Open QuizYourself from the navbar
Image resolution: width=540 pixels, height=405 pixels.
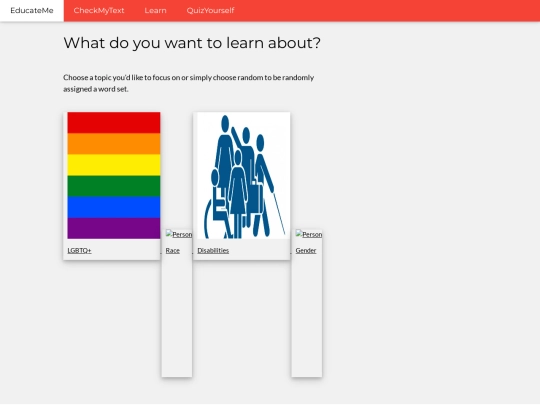tap(210, 10)
